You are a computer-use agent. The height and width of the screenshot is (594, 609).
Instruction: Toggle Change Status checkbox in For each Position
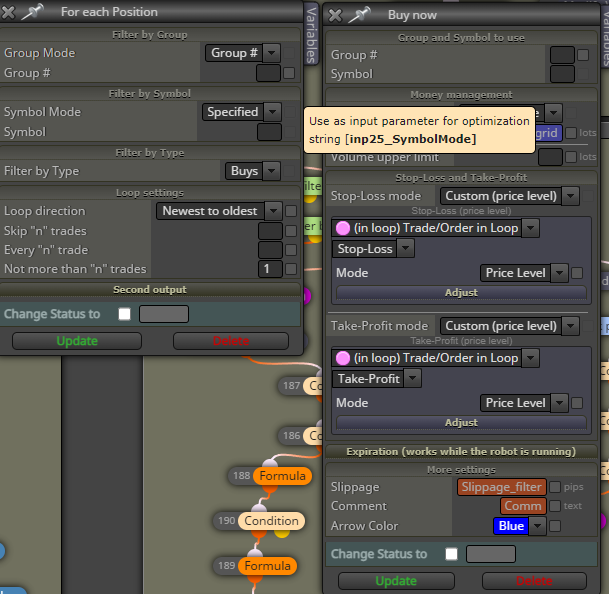[x=124, y=314]
